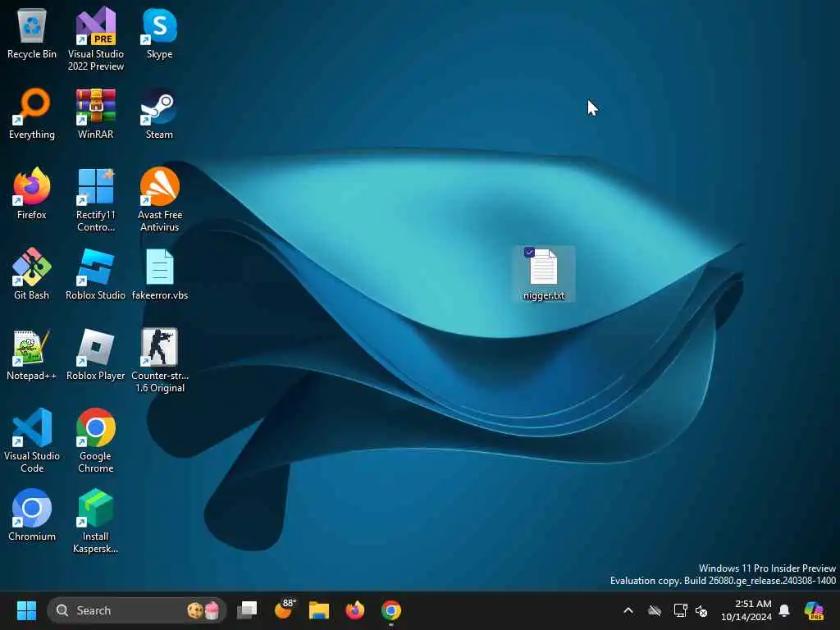Image resolution: width=840 pixels, height=630 pixels.
Task: Select the Chromium desktop shortcut
Action: coord(32,516)
